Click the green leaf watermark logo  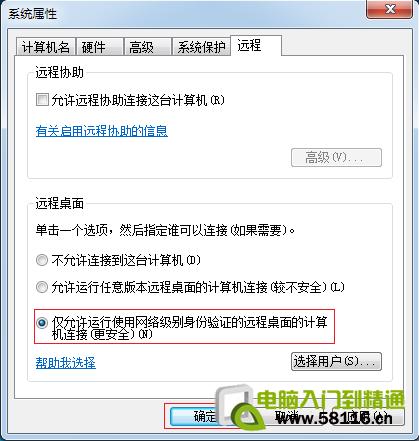point(247,417)
